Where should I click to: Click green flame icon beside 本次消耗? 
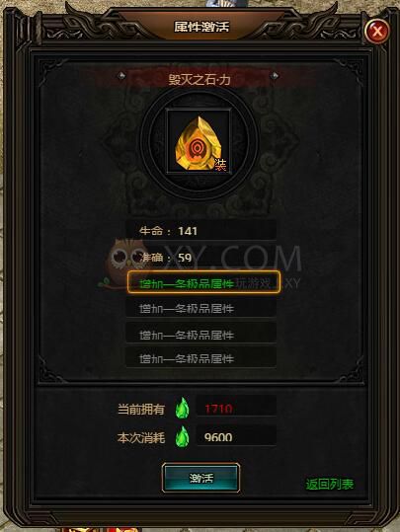coord(183,437)
